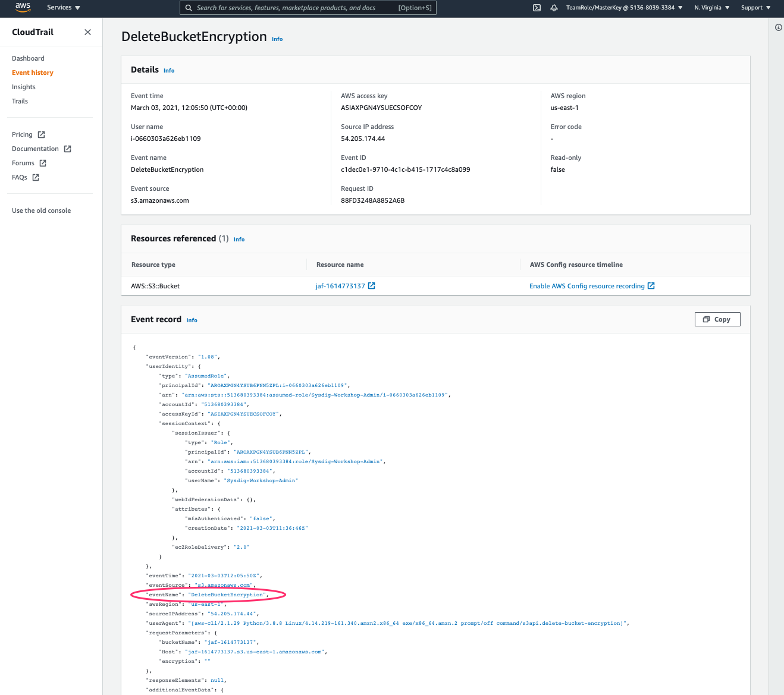Select eventVersion "1.08" in JSON
Screen dimensions: 784x695
(x=208, y=357)
